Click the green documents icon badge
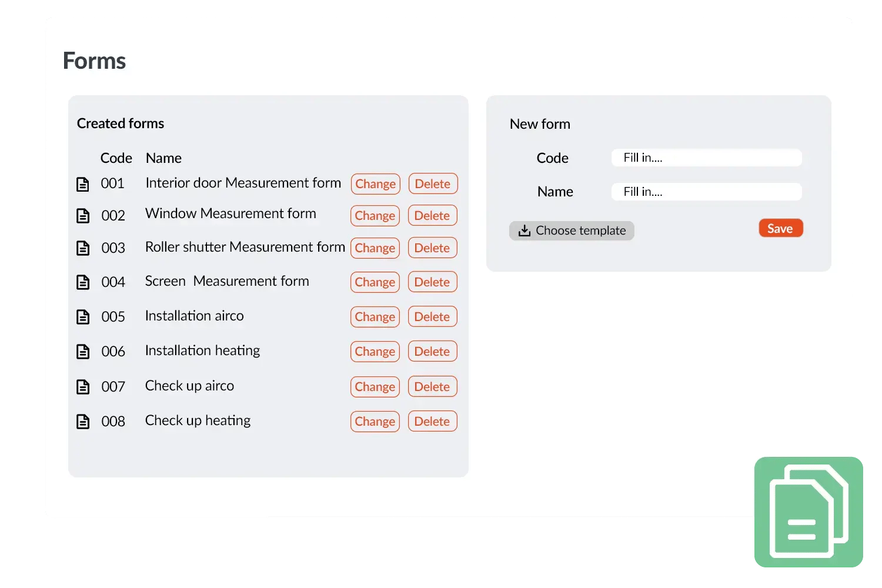The width and height of the screenshot is (882, 588). (x=808, y=512)
